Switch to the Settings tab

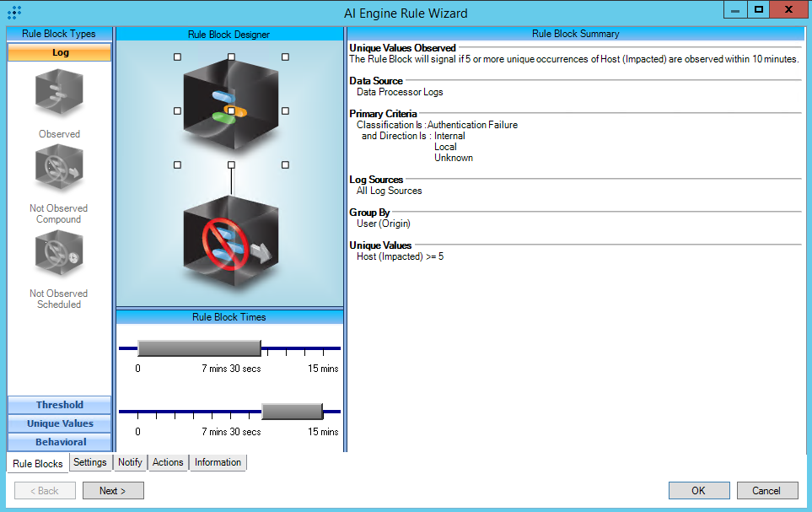coord(89,462)
